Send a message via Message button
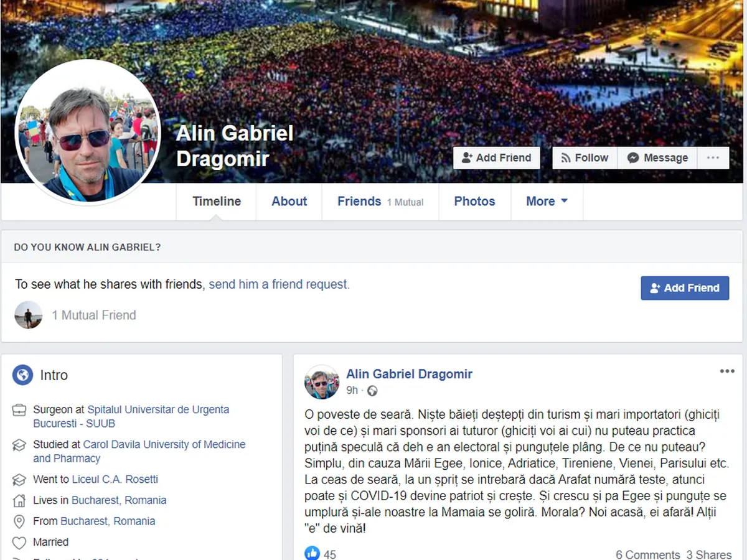The width and height of the screenshot is (747, 560). (x=657, y=158)
